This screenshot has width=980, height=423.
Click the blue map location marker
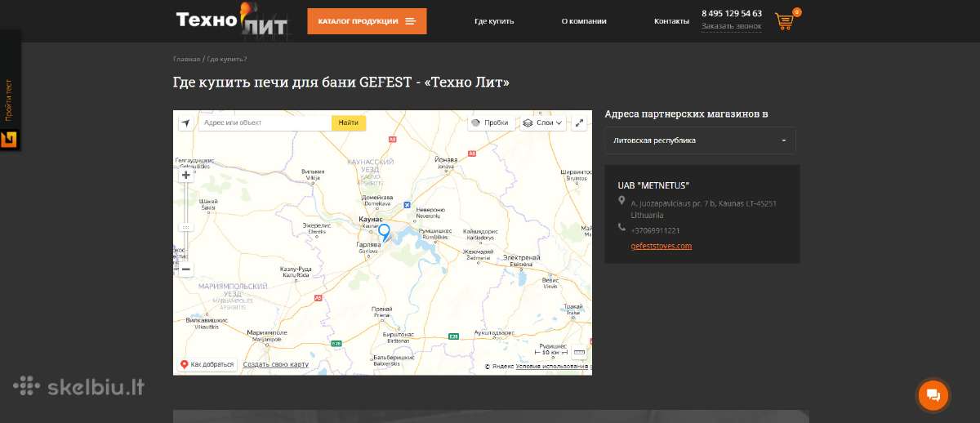coord(384,233)
